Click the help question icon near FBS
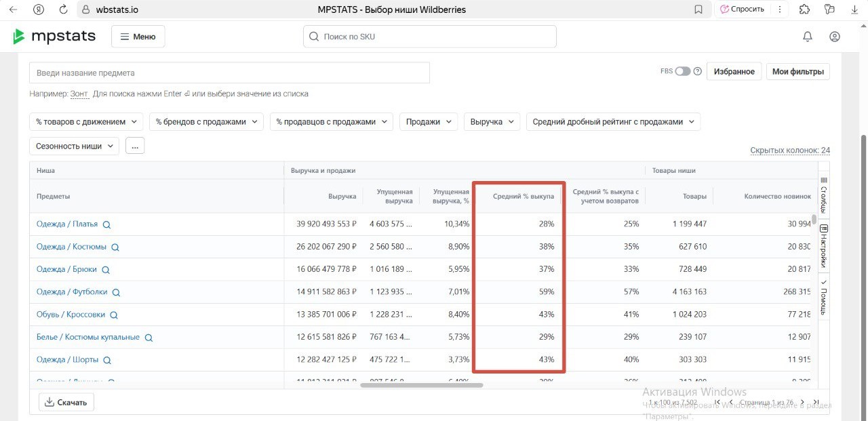This screenshot has height=421, width=868. pos(697,71)
